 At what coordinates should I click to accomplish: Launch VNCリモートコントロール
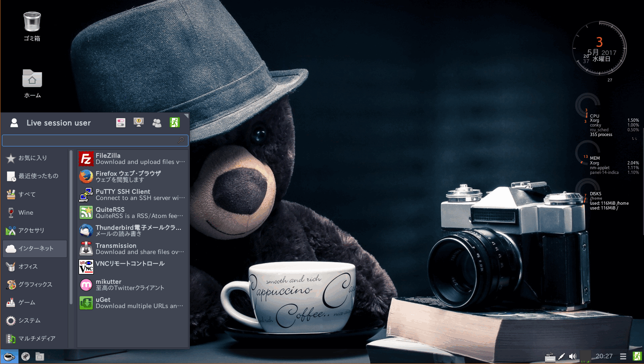coord(133,267)
